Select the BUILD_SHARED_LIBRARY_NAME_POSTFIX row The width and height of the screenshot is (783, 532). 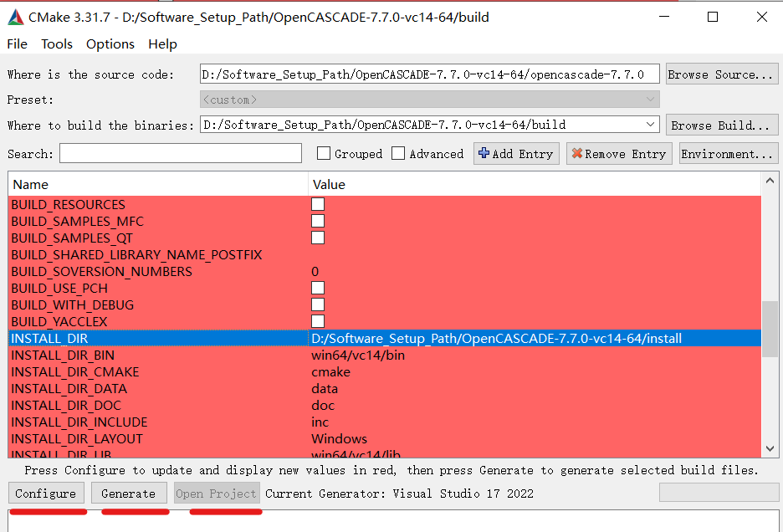[x=385, y=255]
